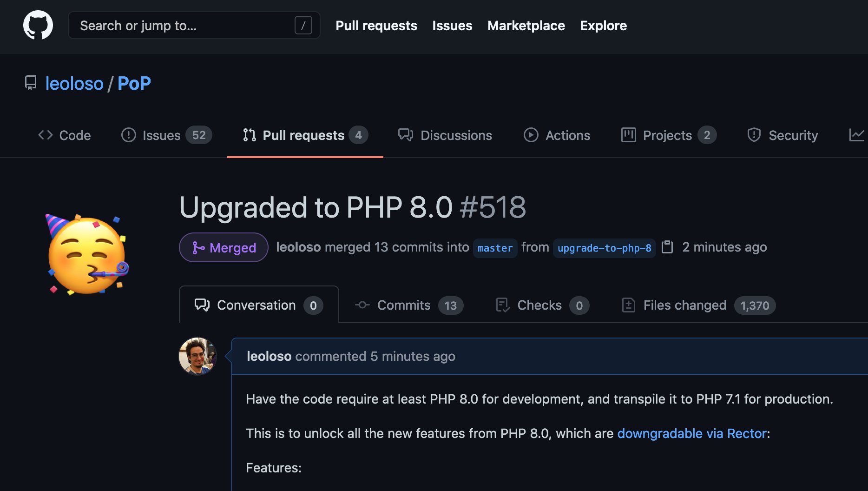
Task: Open the Projects tab
Action: click(669, 135)
